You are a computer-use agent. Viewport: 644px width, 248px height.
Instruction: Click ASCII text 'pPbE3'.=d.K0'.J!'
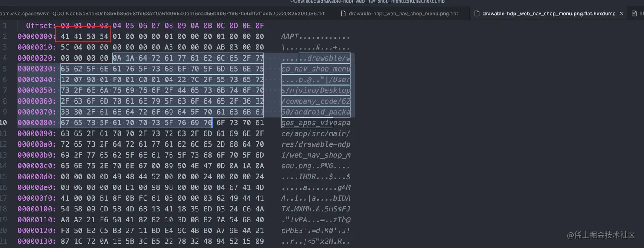point(316,231)
